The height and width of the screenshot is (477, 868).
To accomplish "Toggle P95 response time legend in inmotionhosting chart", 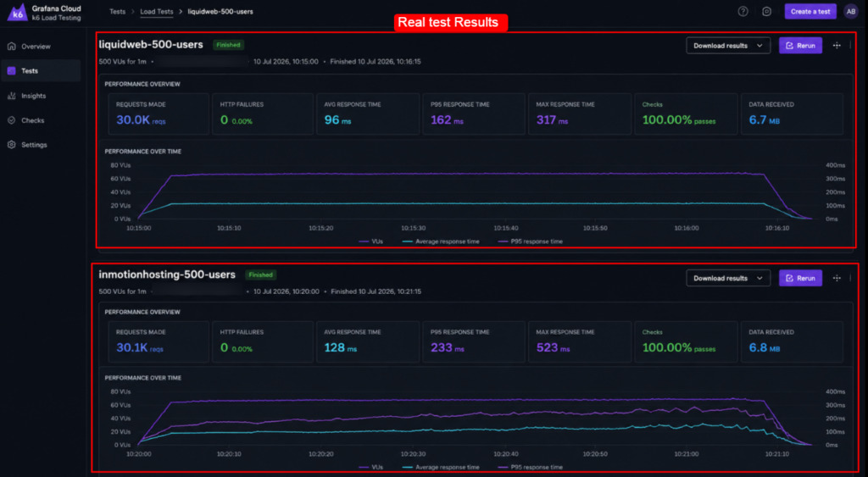I will (531, 467).
